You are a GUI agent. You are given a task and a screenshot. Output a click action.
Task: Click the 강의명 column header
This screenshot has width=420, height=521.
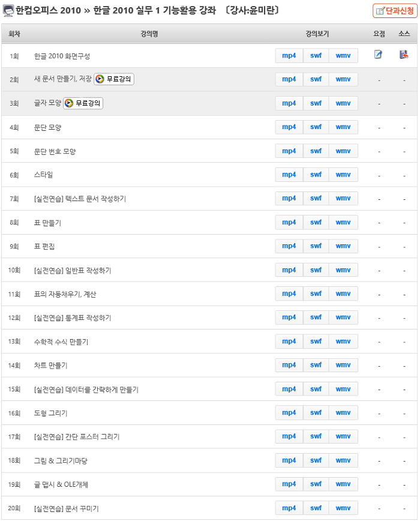coord(149,34)
